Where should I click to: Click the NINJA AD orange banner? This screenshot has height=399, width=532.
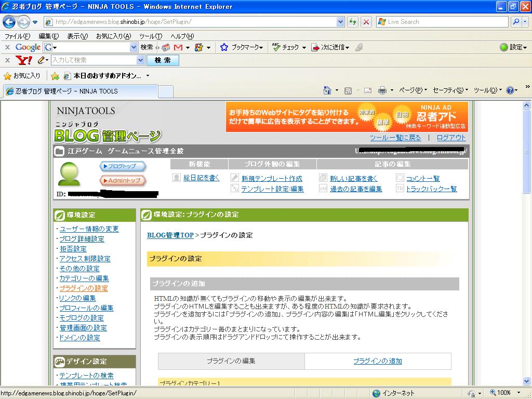[x=347, y=117]
